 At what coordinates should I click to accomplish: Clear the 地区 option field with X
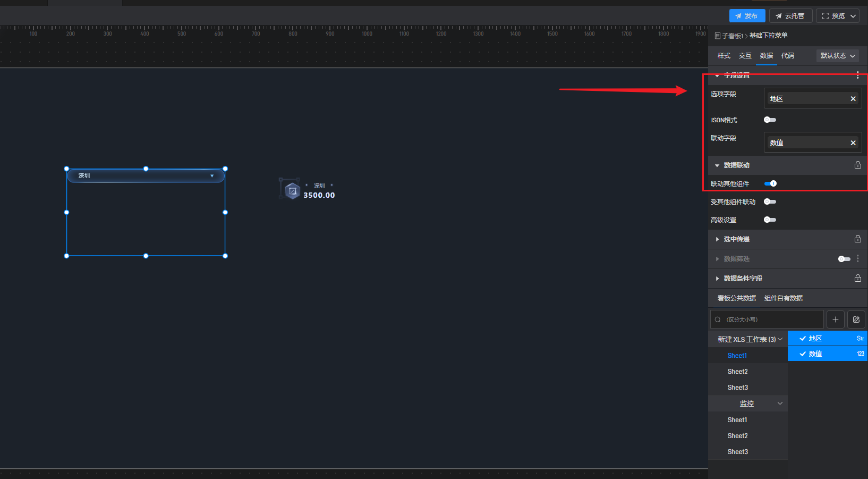click(x=853, y=99)
